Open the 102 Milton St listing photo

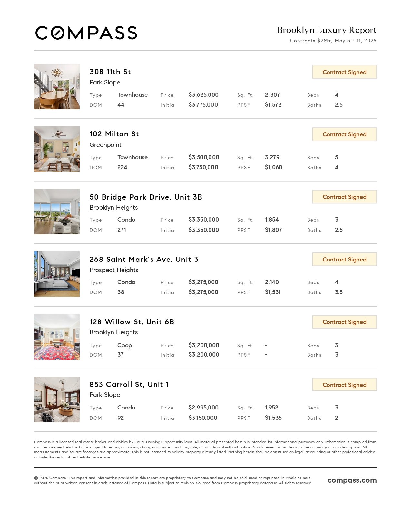[57, 149]
